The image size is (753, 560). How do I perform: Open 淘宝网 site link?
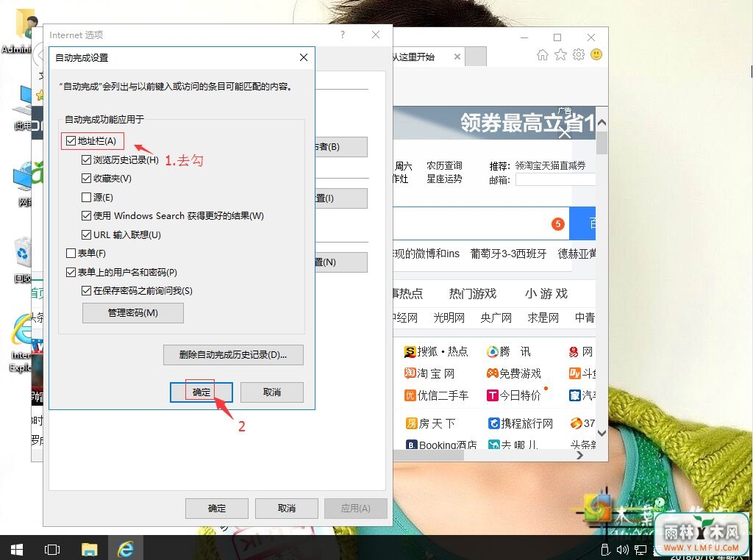click(429, 373)
